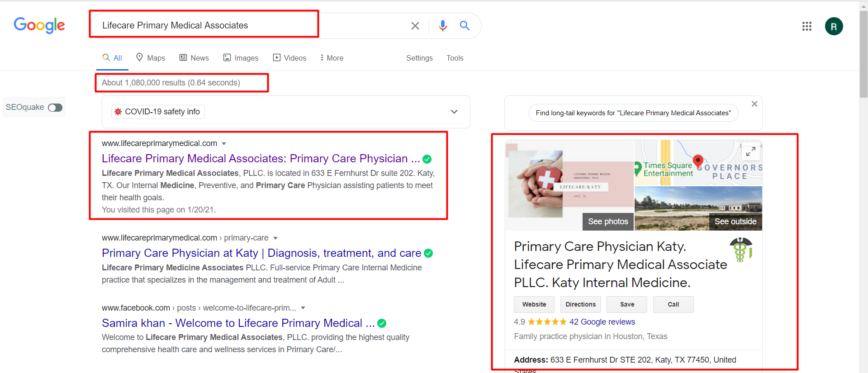
Task: Open the Google apps grid
Action: click(806, 26)
